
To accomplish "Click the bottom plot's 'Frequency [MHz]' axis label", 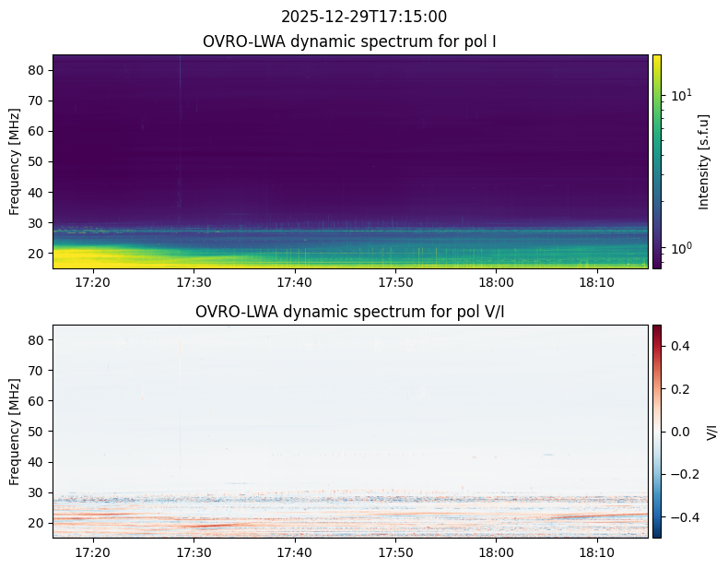I will [15, 431].
